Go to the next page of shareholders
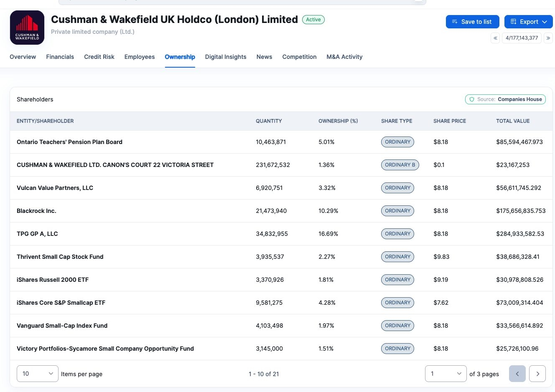This screenshot has height=392, width=555. coord(537,374)
